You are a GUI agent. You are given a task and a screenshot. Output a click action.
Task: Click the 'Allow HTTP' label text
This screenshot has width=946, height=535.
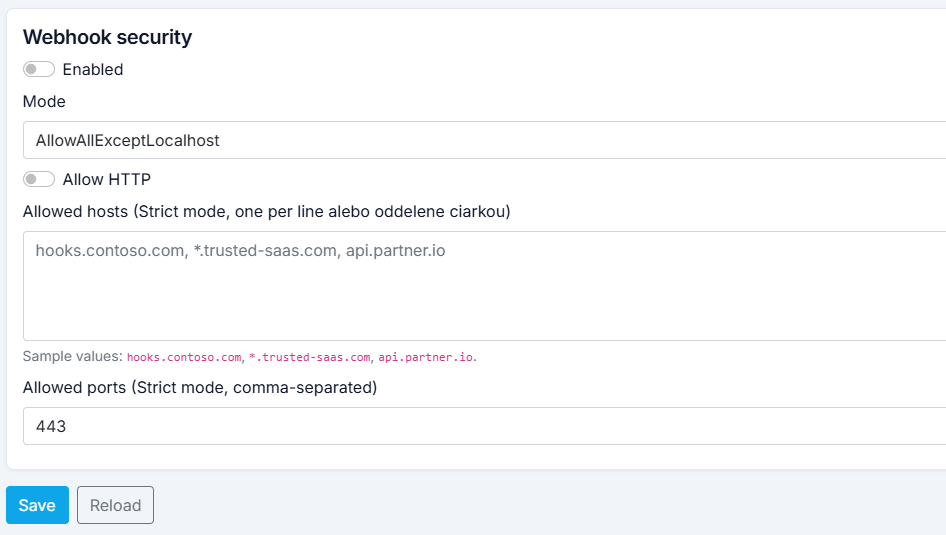click(107, 179)
